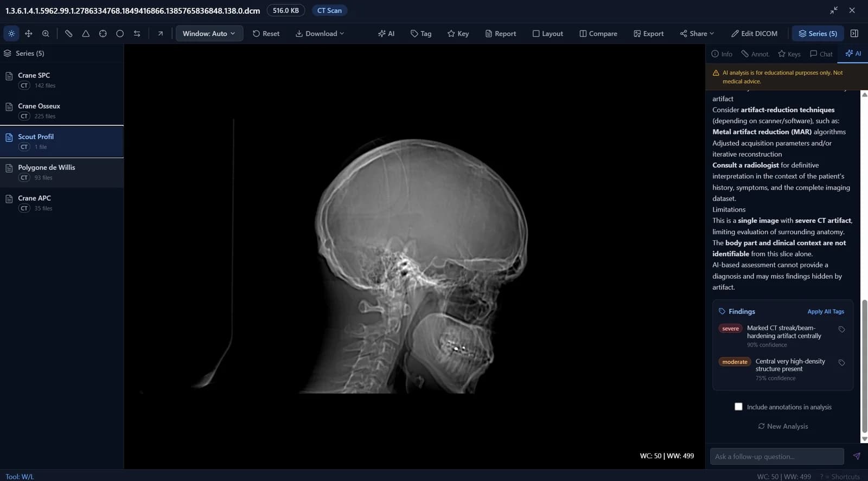The image size is (868, 481).
Task: Toggle the right sidebar panel icon
Action: (x=854, y=34)
